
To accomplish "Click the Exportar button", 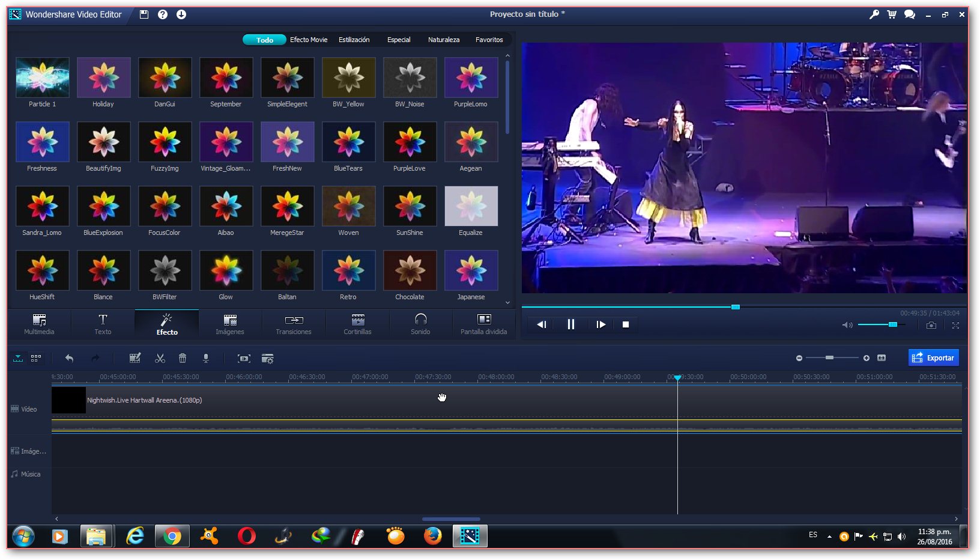I will point(934,358).
